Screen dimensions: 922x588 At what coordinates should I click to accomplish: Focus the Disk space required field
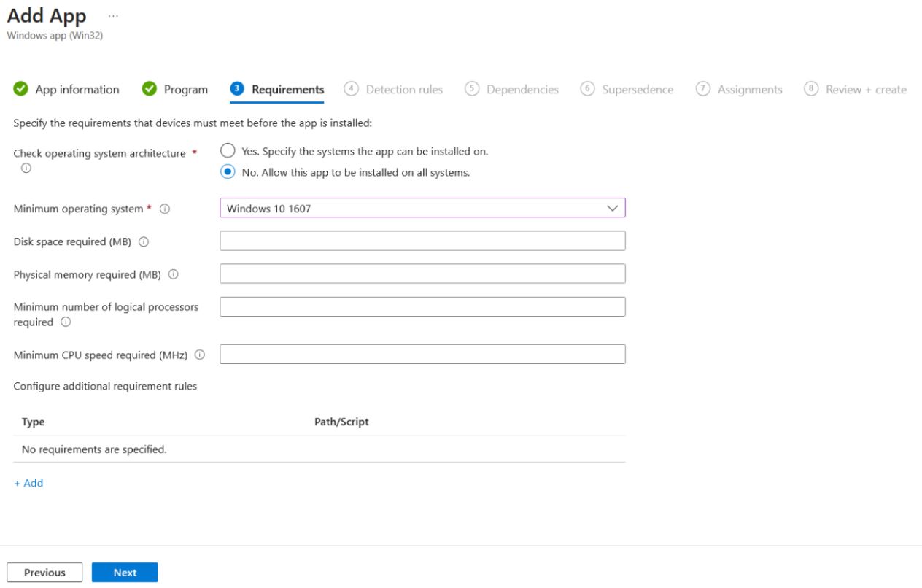point(422,241)
